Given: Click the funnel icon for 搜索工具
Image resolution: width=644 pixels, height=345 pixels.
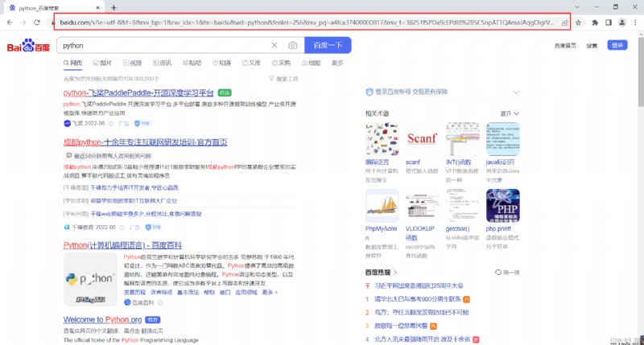Looking at the screenshot, I should (271, 78).
